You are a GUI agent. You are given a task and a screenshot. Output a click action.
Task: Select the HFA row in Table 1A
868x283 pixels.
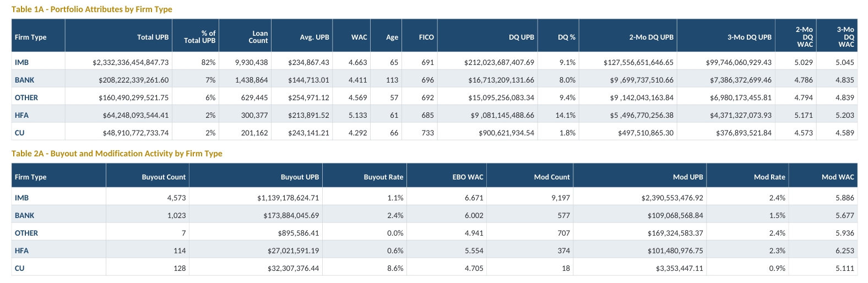(434, 115)
